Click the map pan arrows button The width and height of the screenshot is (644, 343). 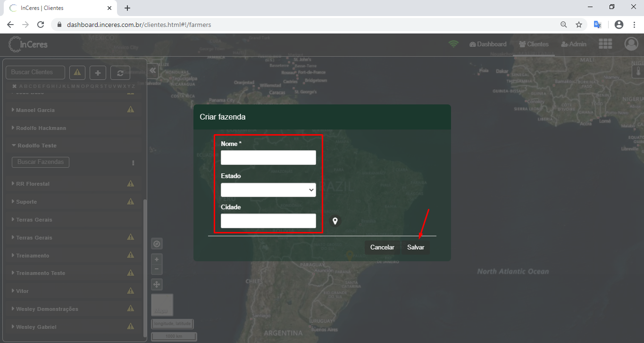pyautogui.click(x=157, y=284)
